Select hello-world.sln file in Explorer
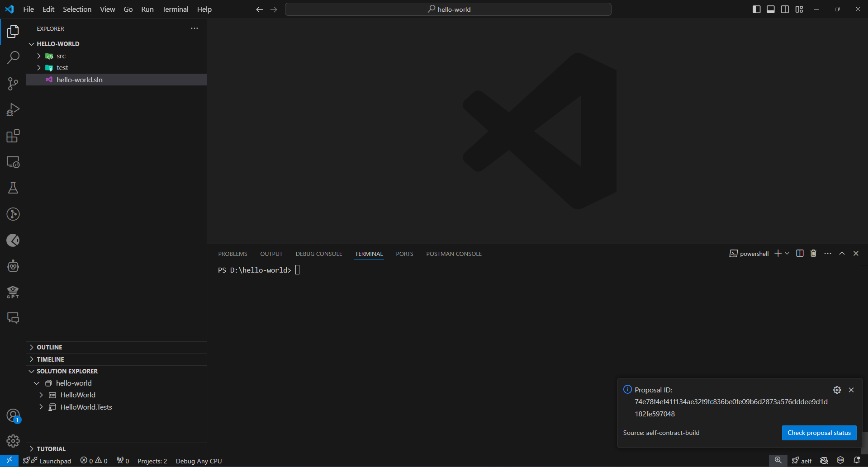Image resolution: width=868 pixels, height=467 pixels. pos(117,80)
